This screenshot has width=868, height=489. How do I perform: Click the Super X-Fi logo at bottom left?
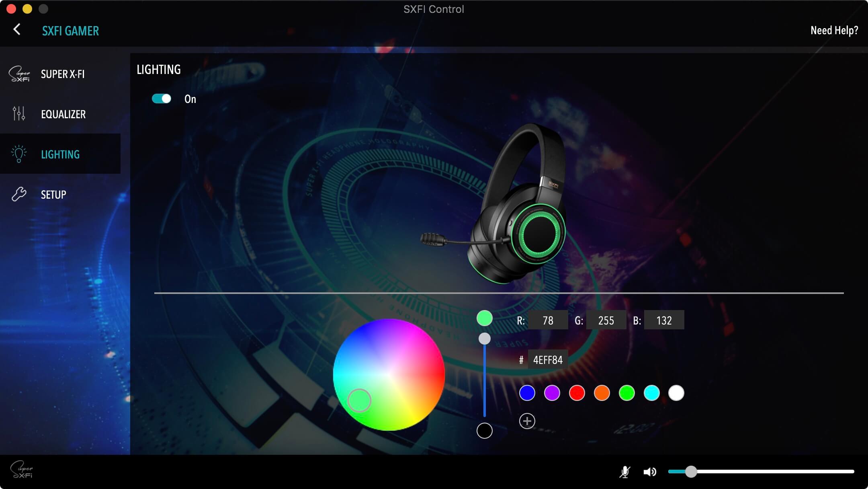click(22, 470)
